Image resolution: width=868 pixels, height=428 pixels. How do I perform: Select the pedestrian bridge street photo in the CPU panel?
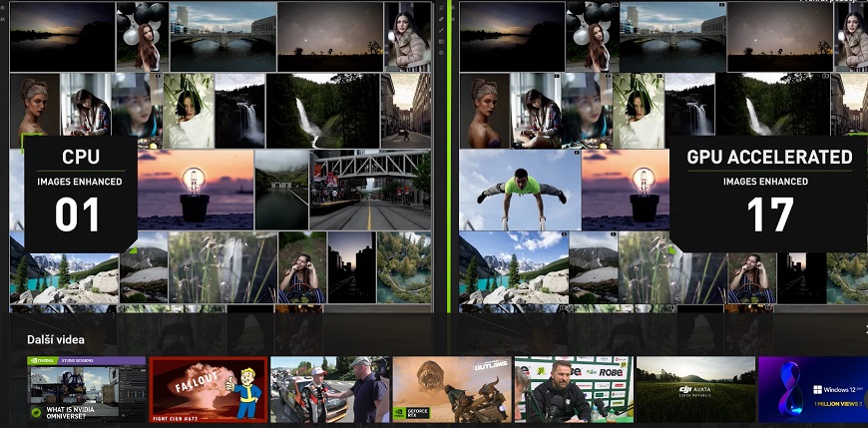click(370, 190)
